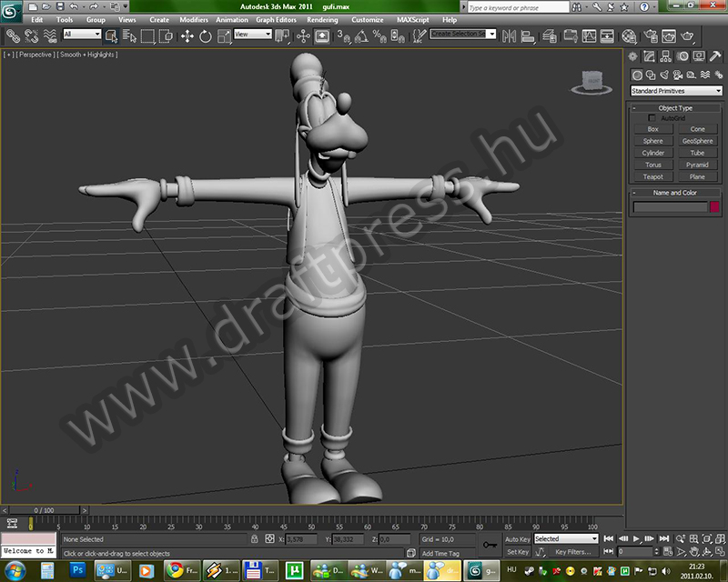The height and width of the screenshot is (582, 728).
Task: Open Edit Named Selection Sets
Action: [419, 35]
